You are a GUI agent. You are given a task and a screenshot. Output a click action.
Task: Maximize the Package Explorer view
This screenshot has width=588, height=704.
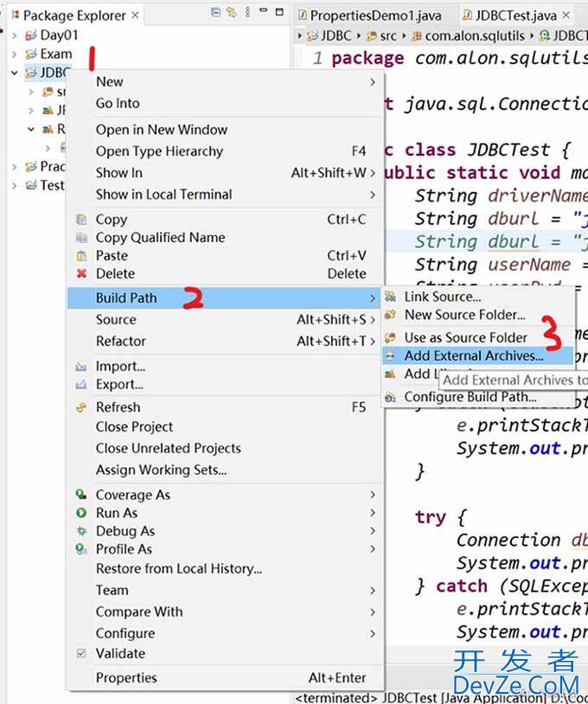(279, 11)
